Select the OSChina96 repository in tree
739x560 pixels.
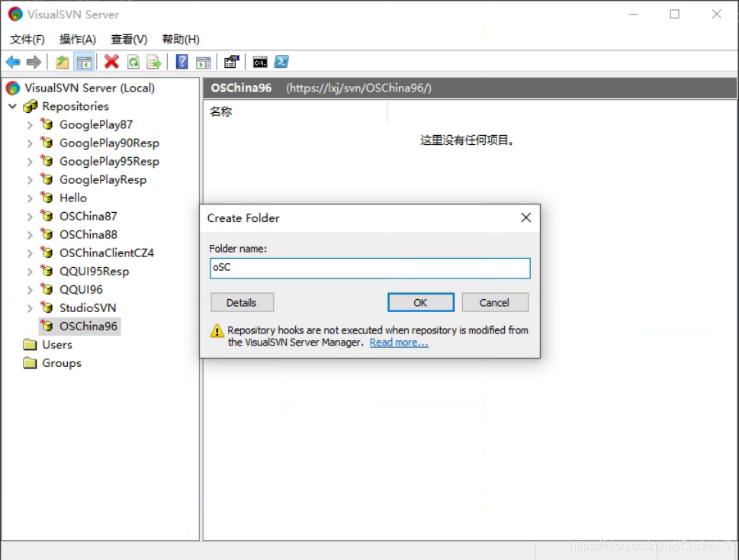coord(88,326)
